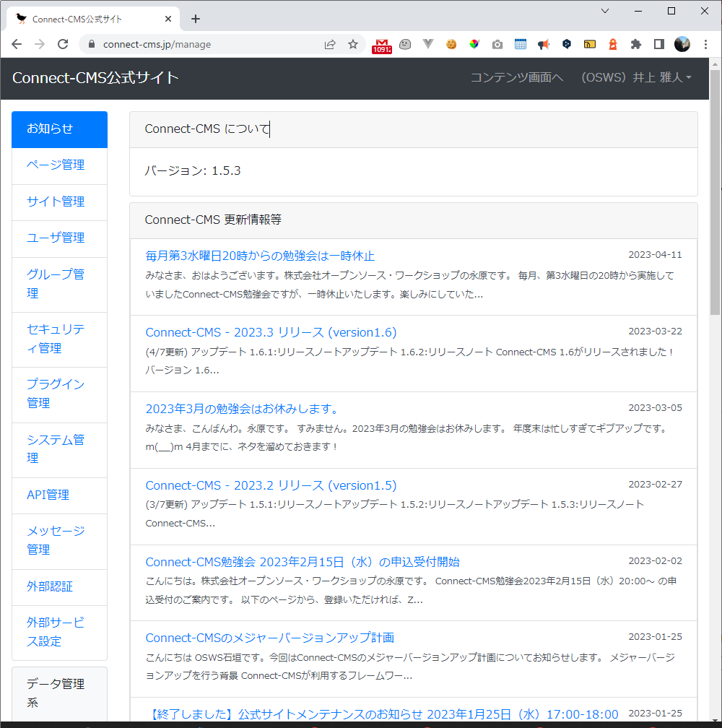Viewport: 722px width, 728px height.
Task: Bookmark this page via the star icon
Action: (x=353, y=44)
